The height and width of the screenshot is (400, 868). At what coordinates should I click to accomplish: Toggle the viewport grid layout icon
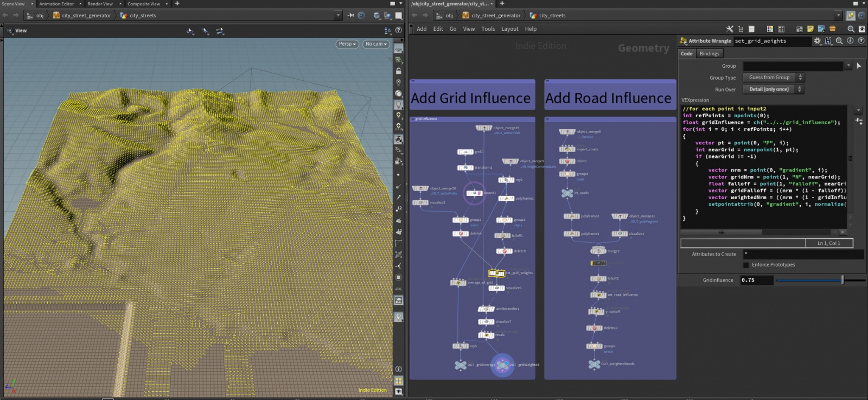399,380
